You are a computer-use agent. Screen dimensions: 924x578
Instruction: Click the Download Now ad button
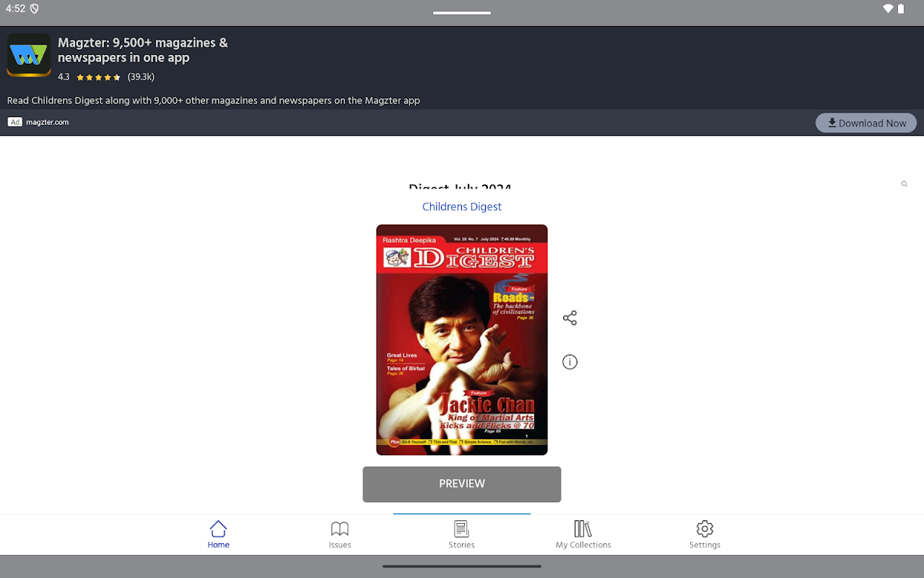(866, 123)
